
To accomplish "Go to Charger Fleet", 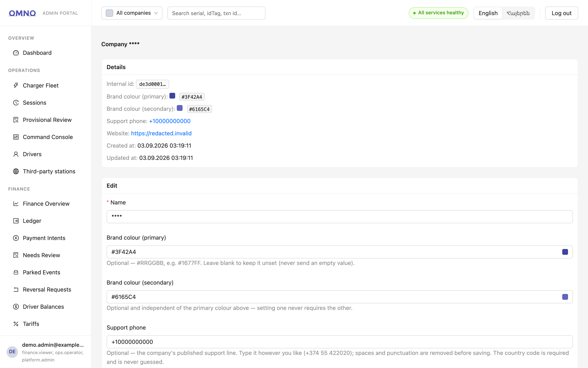I will coord(46,85).
